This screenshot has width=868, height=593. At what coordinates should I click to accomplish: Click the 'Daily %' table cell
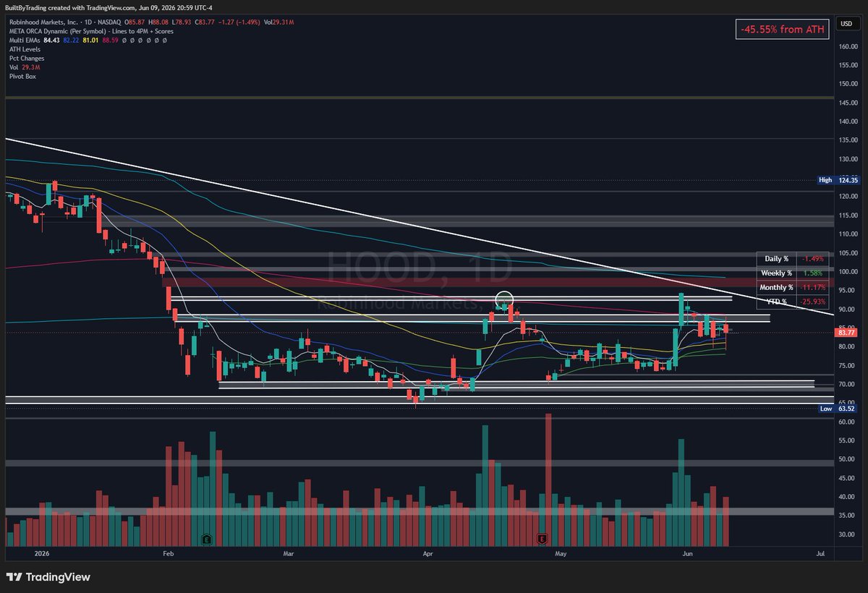[776, 258]
